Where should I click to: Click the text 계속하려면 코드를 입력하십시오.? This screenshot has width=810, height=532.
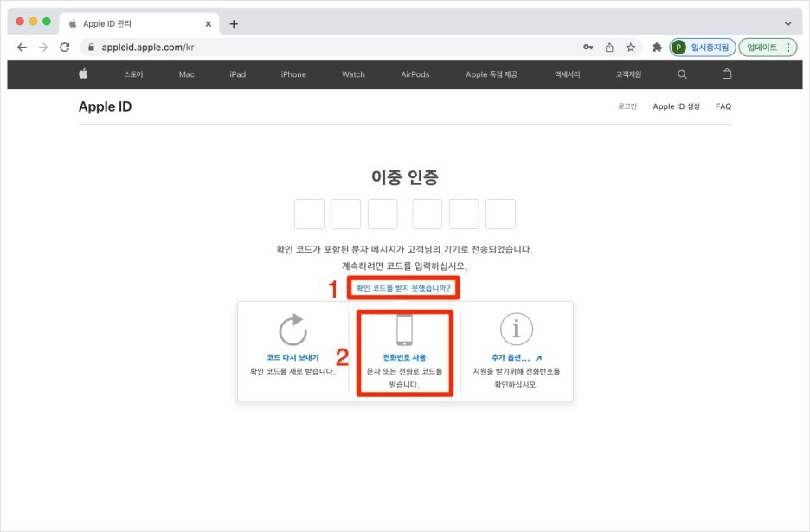click(404, 266)
